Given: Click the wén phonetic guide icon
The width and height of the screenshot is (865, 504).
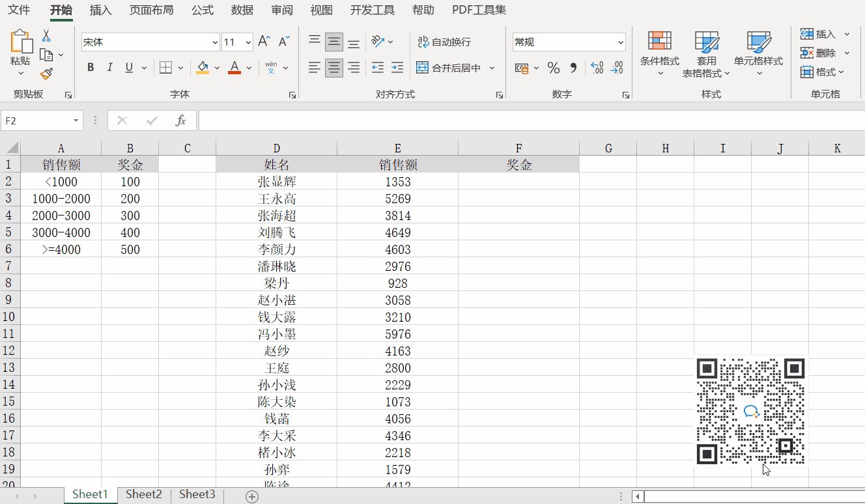Looking at the screenshot, I should click(271, 68).
